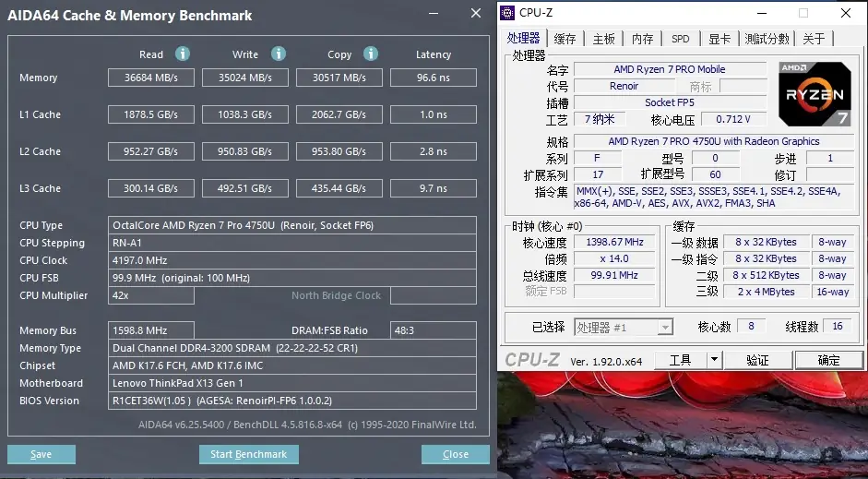Screen dimensions: 868x479
Task: Open the 关于 tab
Action: point(814,39)
